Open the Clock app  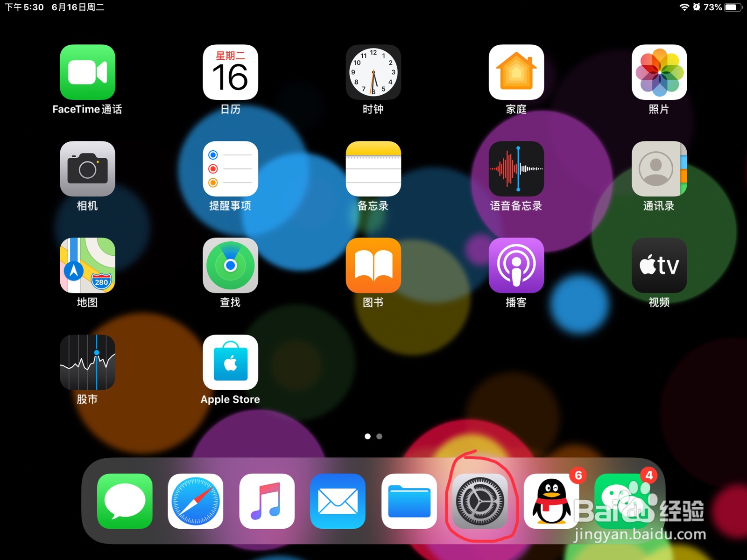tap(373, 72)
